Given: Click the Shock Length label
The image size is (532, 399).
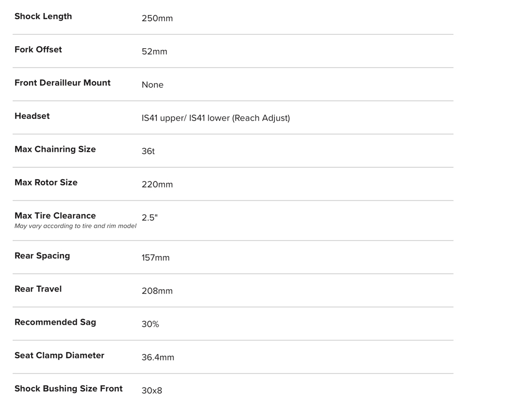Looking at the screenshot, I should (x=43, y=17).
